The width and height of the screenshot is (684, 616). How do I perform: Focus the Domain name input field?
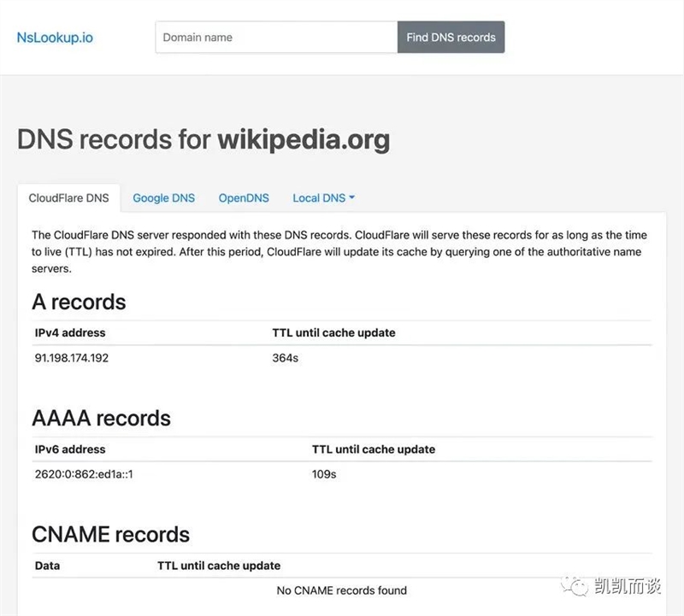(276, 37)
